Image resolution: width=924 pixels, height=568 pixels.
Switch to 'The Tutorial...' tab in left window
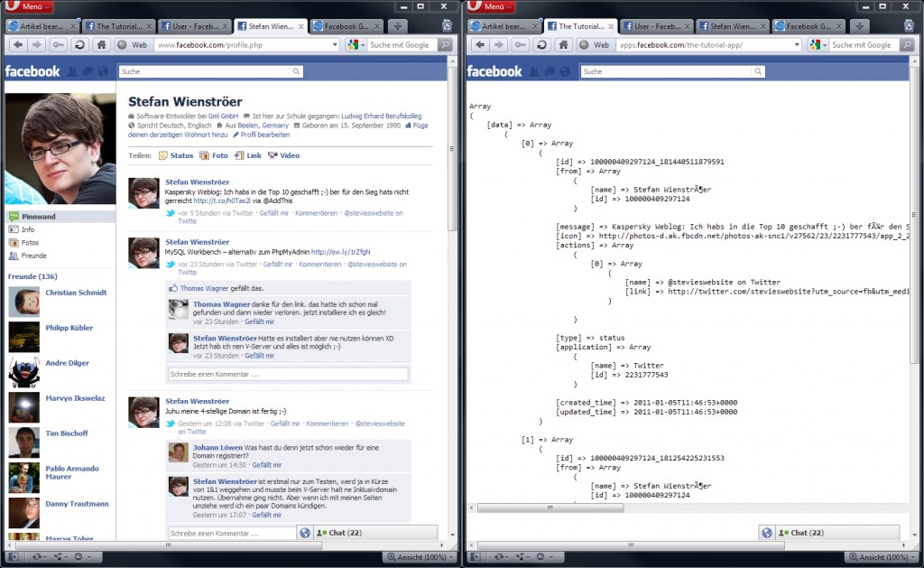[x=119, y=26]
